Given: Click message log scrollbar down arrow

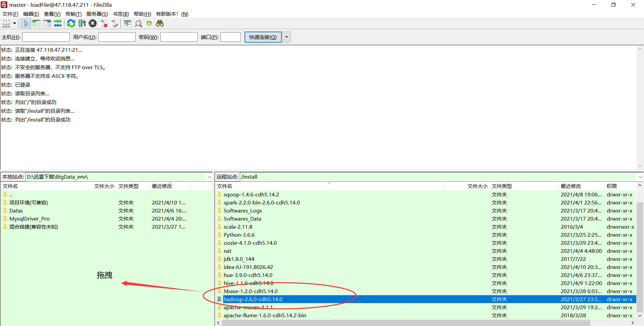Looking at the screenshot, I should (x=640, y=166).
